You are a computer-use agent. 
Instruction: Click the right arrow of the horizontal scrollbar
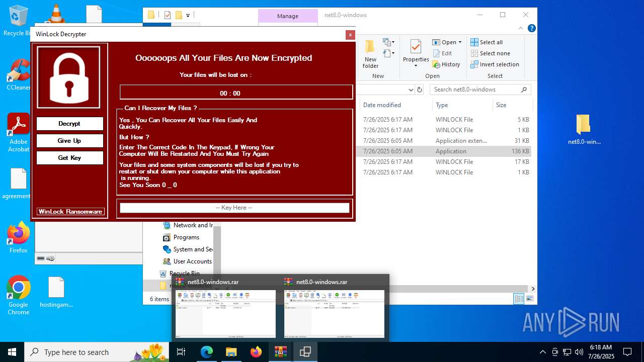point(533,289)
